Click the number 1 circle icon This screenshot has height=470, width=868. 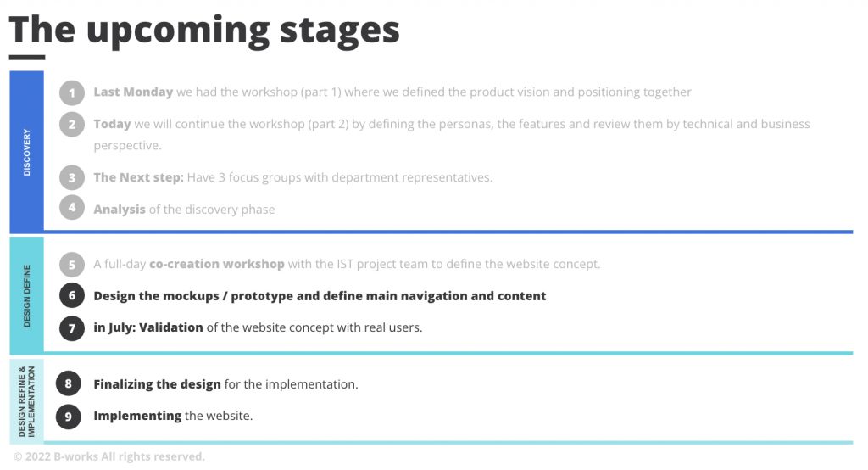[72, 92]
